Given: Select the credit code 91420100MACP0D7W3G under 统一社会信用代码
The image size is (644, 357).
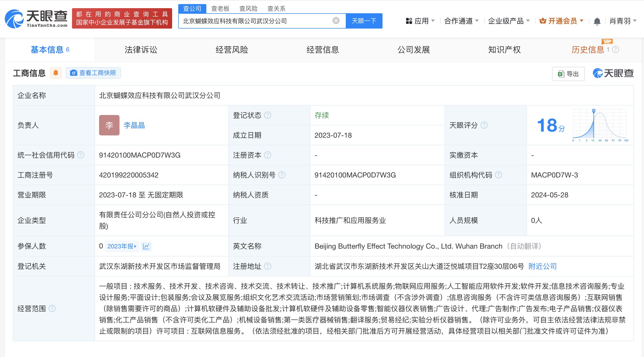Looking at the screenshot, I should [x=139, y=155].
